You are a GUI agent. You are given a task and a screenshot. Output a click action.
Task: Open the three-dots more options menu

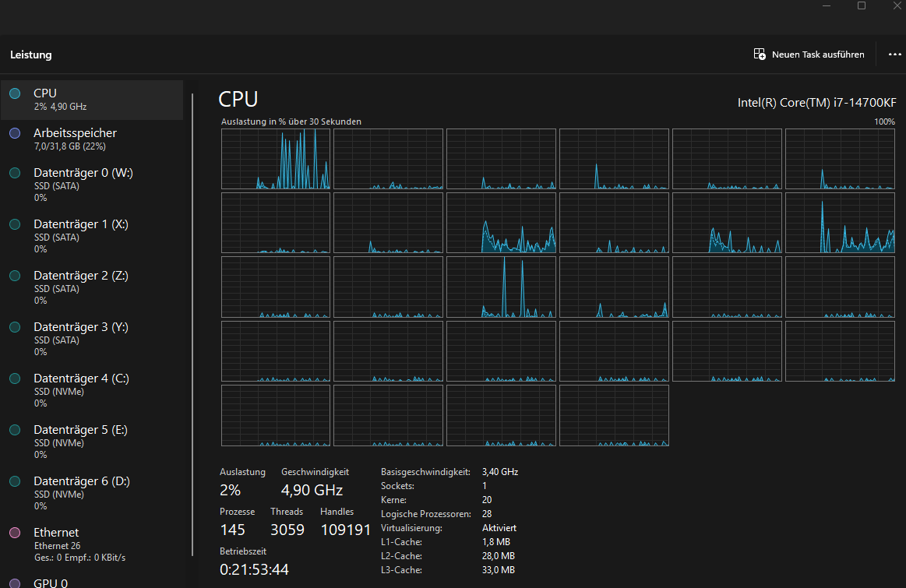pos(894,55)
